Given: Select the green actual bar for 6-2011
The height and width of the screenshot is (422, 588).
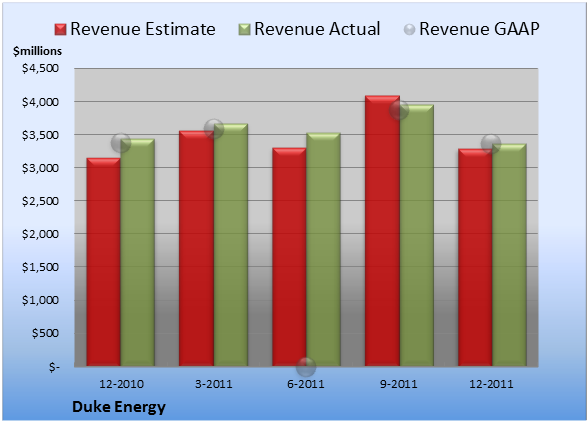Looking at the screenshot, I should [323, 249].
